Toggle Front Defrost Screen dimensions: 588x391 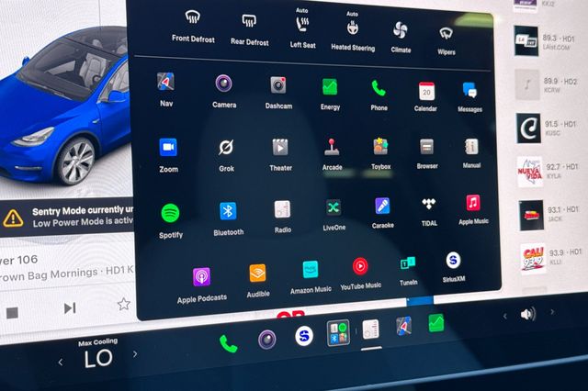pyautogui.click(x=193, y=26)
